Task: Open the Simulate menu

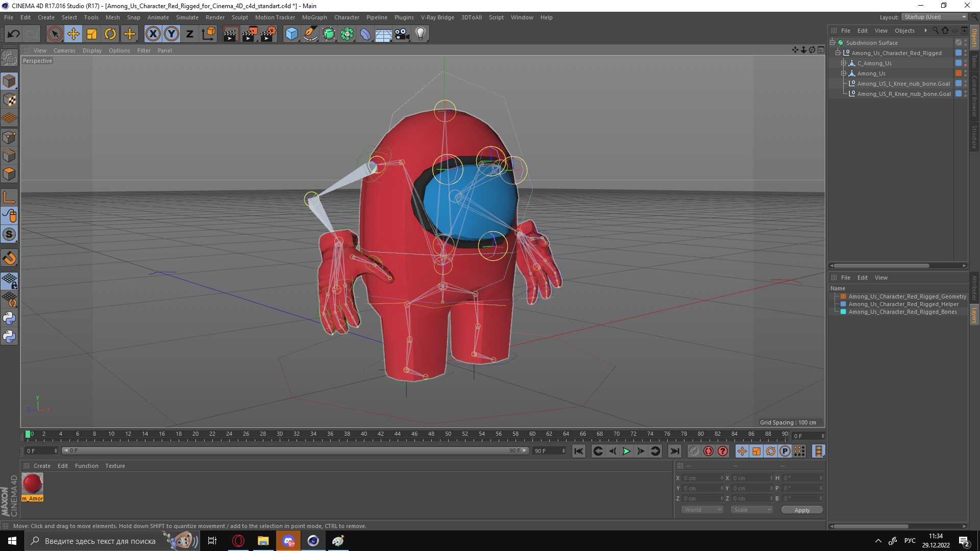Action: 187,17
